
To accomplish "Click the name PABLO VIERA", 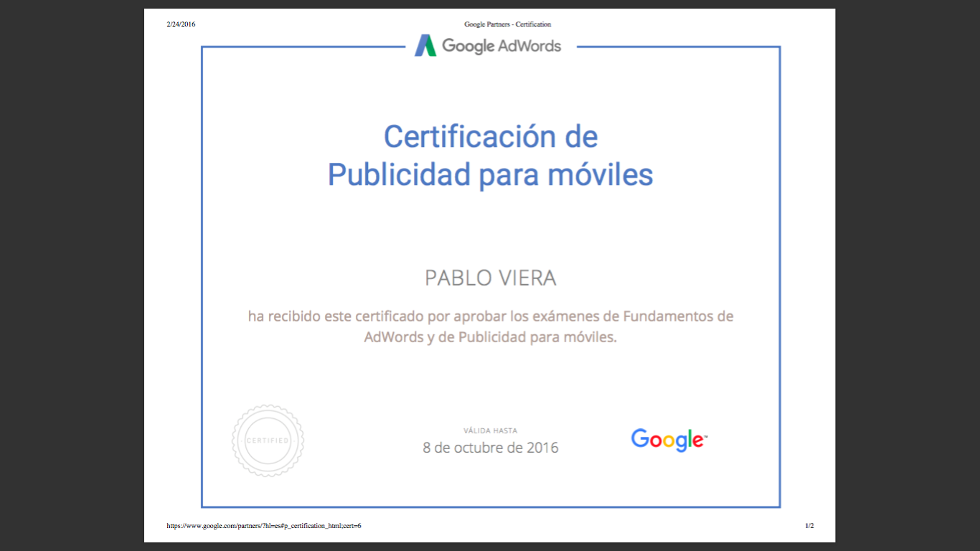I will point(491,278).
